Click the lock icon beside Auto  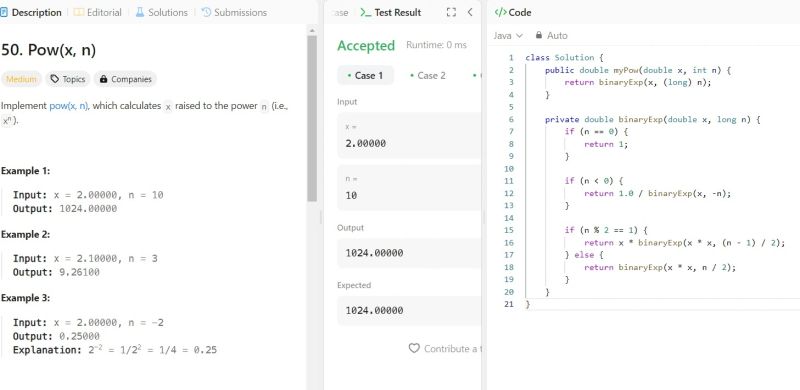pyautogui.click(x=538, y=35)
